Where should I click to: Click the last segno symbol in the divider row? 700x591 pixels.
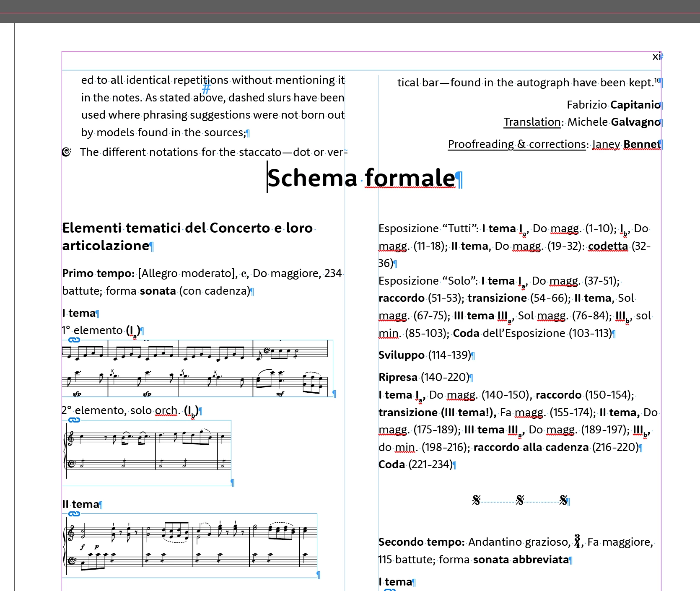pos(563,500)
